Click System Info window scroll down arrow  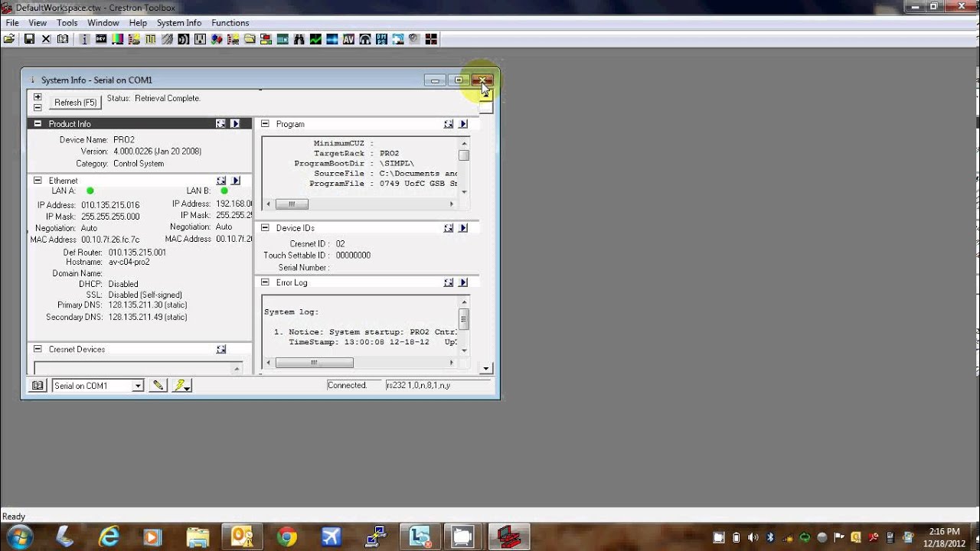(x=486, y=369)
